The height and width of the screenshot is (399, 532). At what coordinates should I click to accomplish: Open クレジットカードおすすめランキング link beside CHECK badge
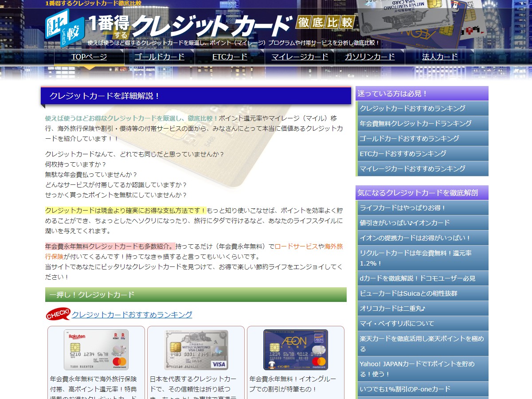coord(132,315)
